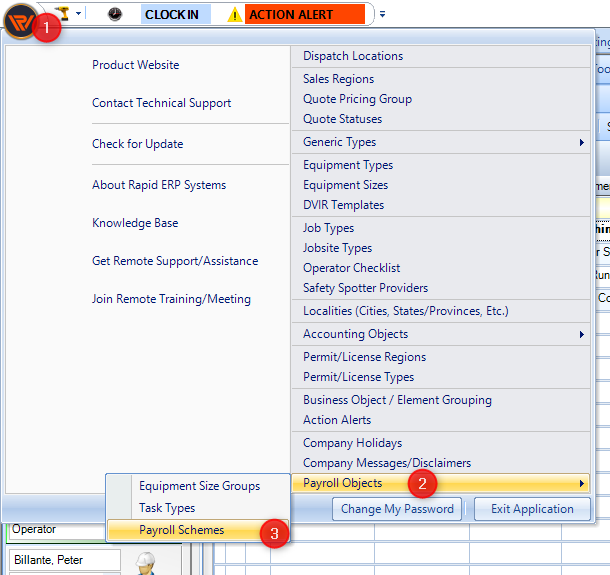610x575 pixels.
Task: Expand the Generic Types submenu
Action: click(440, 142)
